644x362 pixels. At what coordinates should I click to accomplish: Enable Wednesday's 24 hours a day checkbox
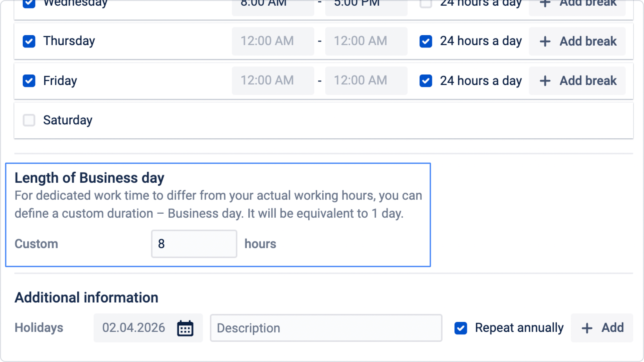[x=426, y=4]
